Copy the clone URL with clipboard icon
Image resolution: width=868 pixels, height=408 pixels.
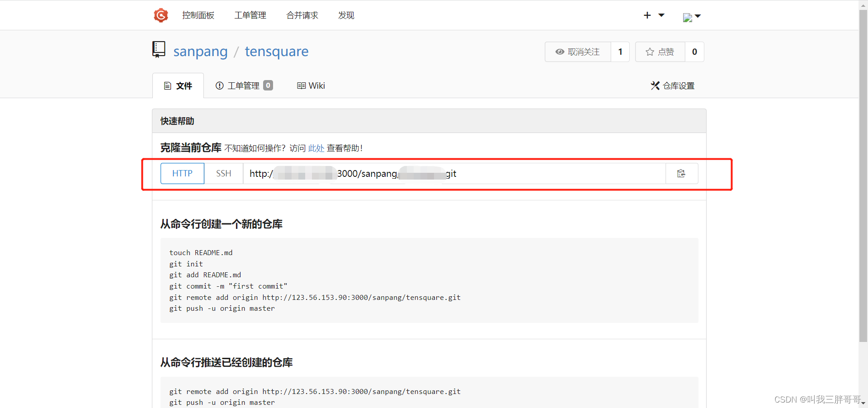(682, 173)
